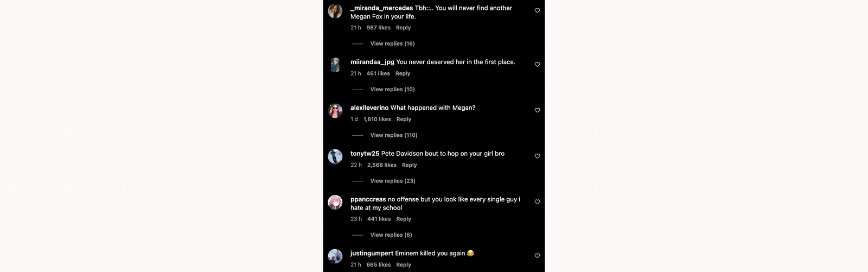Expand View replies (16) thread
Viewport: 868px width, 272px height.
[392, 43]
